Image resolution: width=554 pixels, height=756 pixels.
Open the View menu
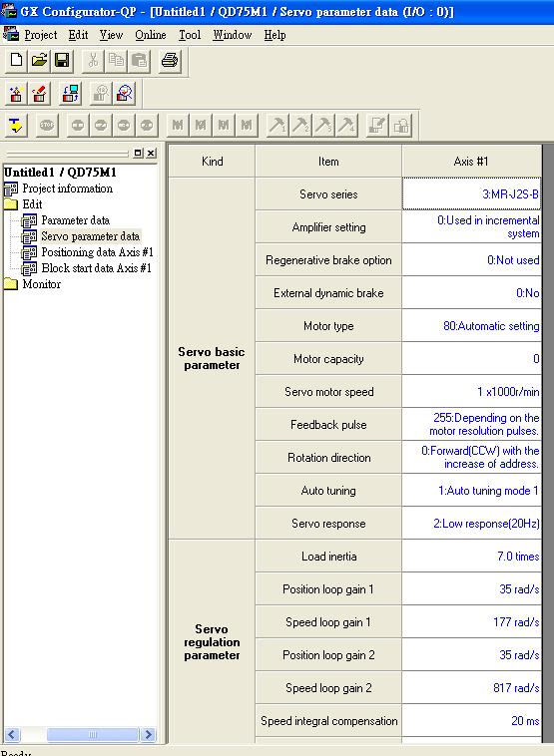[111, 35]
